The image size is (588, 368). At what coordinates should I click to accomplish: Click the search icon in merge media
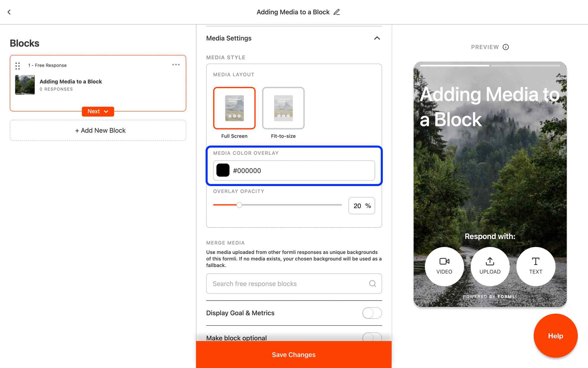tap(372, 284)
